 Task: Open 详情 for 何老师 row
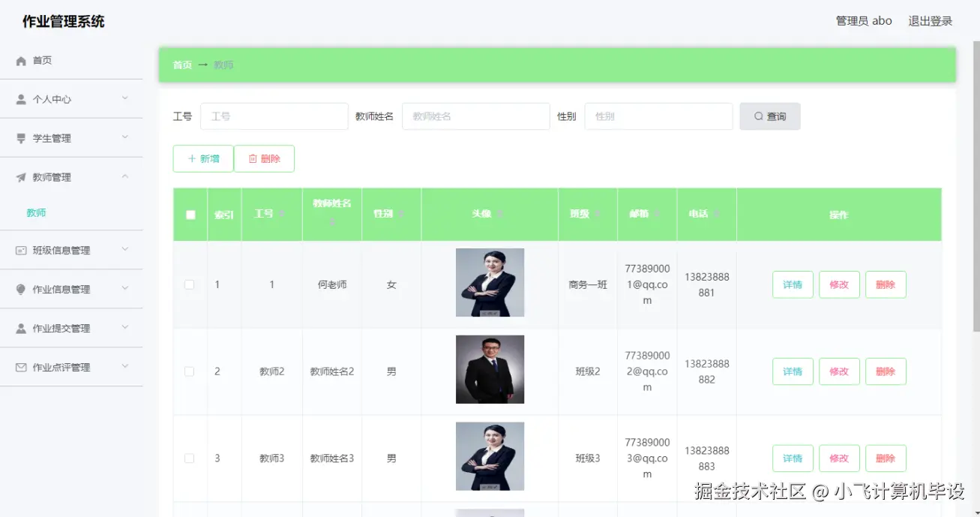793,284
